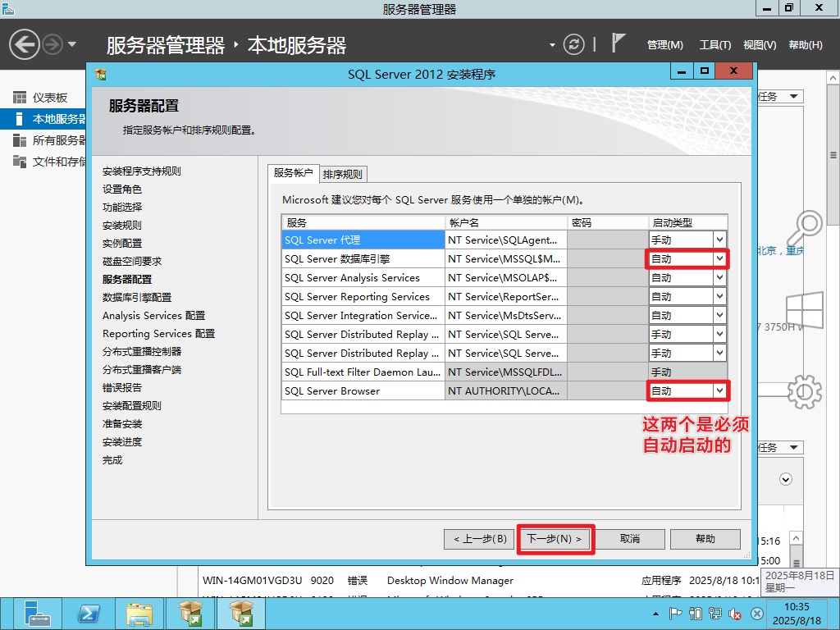Click the SQL Server setup title bar icon
The image size is (840, 630).
[x=101, y=74]
